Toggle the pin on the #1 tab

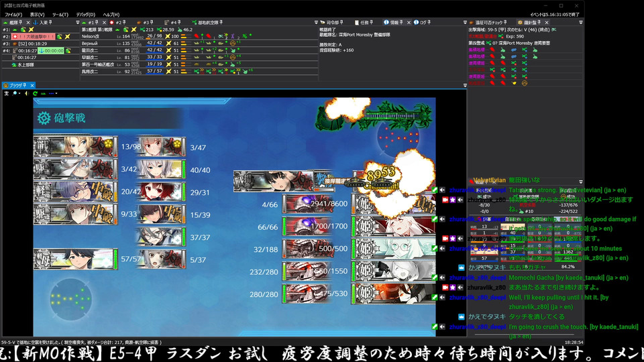tap(97, 23)
